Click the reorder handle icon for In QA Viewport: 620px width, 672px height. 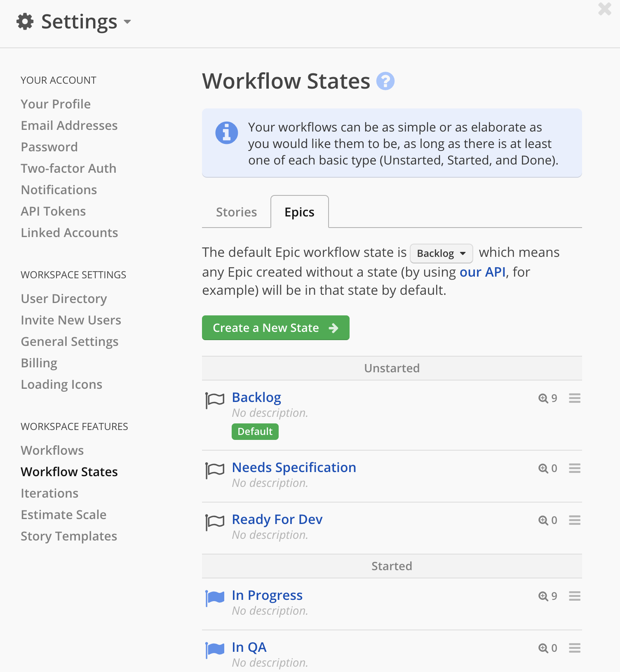tap(575, 648)
